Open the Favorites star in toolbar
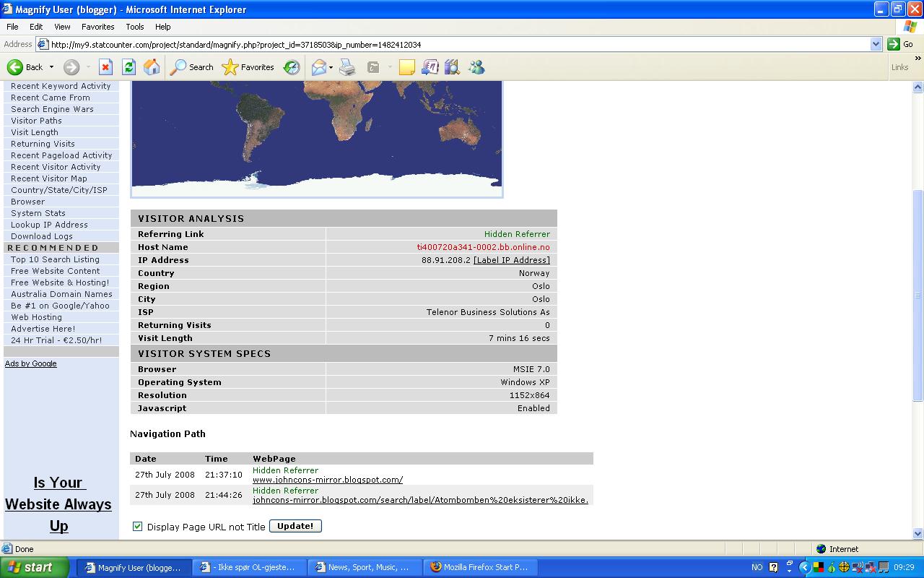 click(248, 67)
